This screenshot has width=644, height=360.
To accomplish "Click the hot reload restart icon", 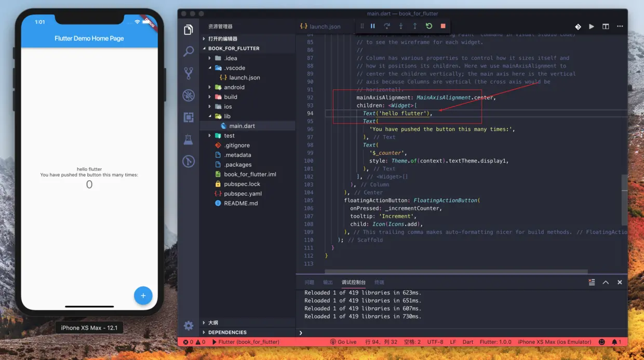I will coord(428,26).
